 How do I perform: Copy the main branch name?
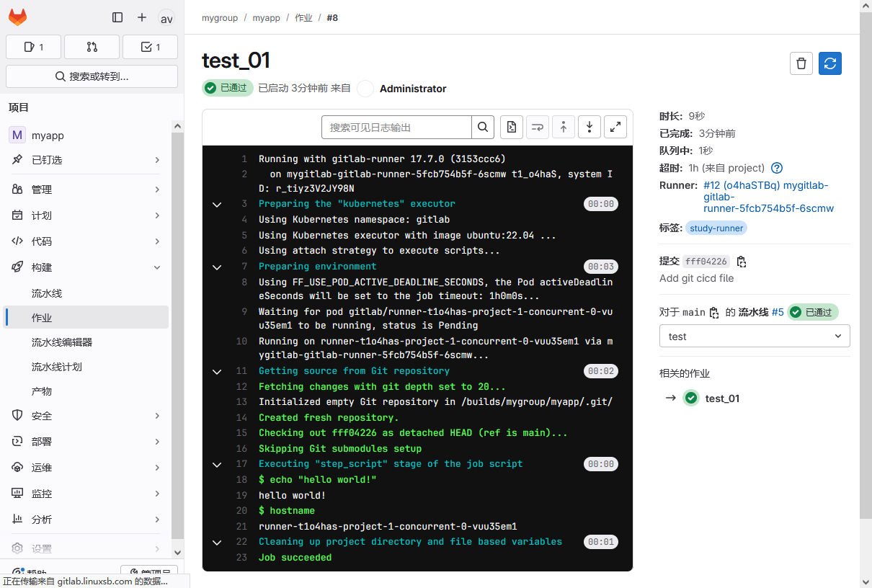[714, 313]
